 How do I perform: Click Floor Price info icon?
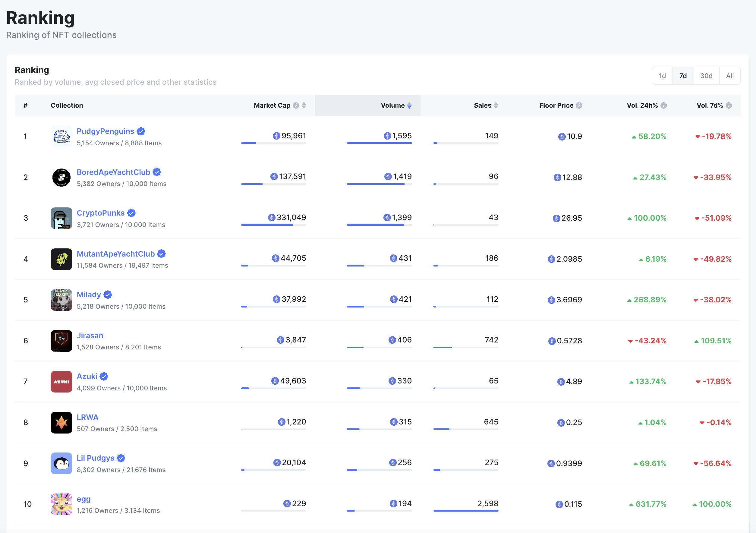579,105
